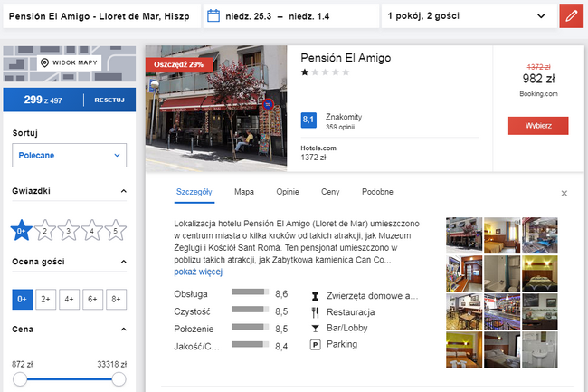Switch to the Ceny tab
This screenshot has width=588, height=392.
pyautogui.click(x=330, y=192)
